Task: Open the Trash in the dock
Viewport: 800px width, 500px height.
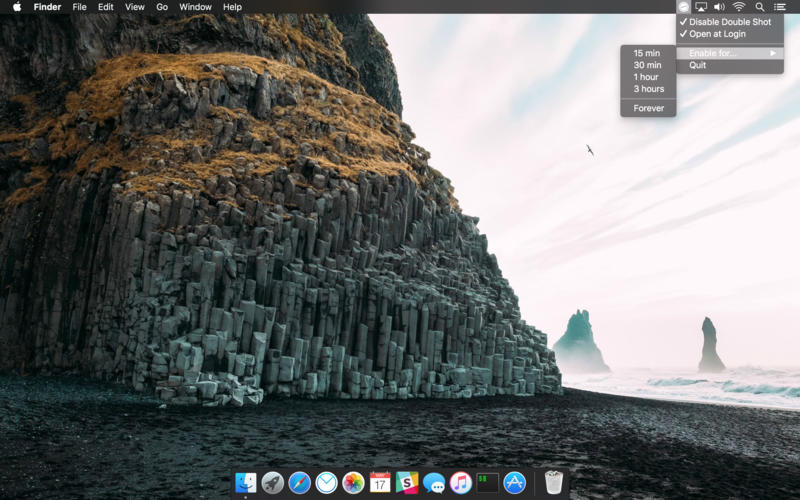Action: (553, 483)
